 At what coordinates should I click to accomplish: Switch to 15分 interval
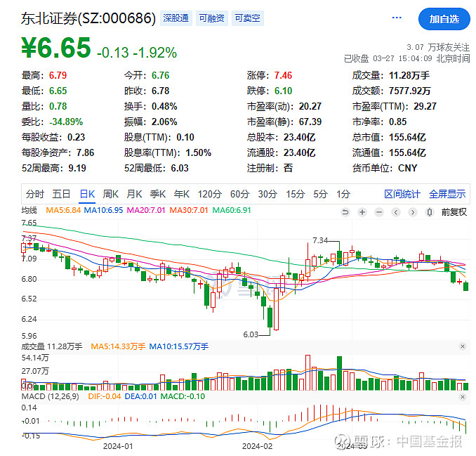coord(295,194)
